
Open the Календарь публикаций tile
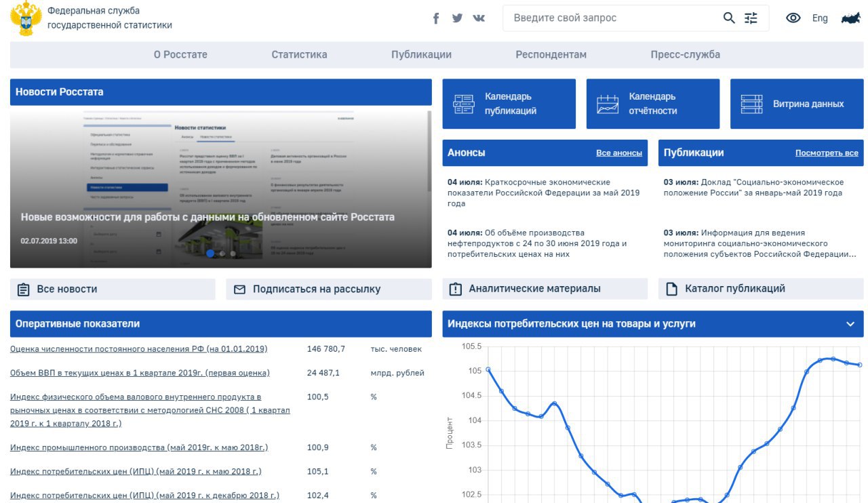509,104
